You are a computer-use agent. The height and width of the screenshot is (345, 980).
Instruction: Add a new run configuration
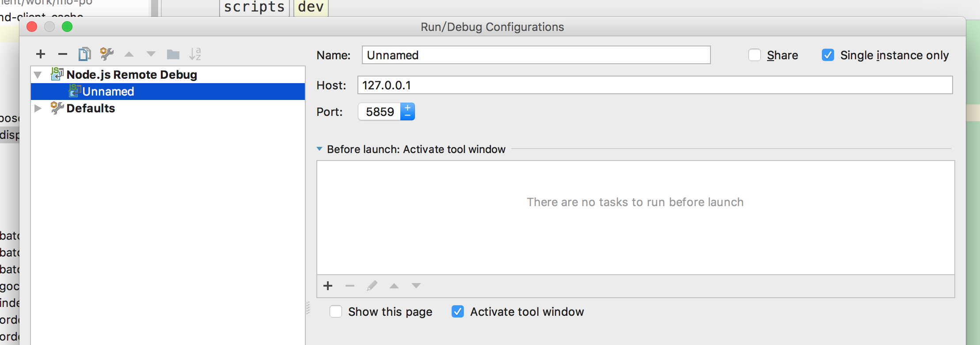41,54
